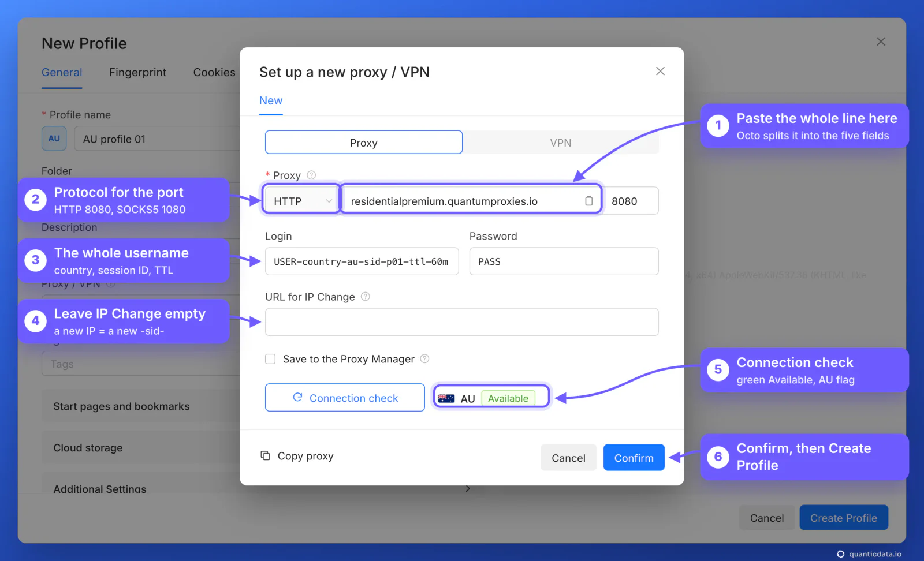
Task: Click the Login input field
Action: tap(362, 261)
